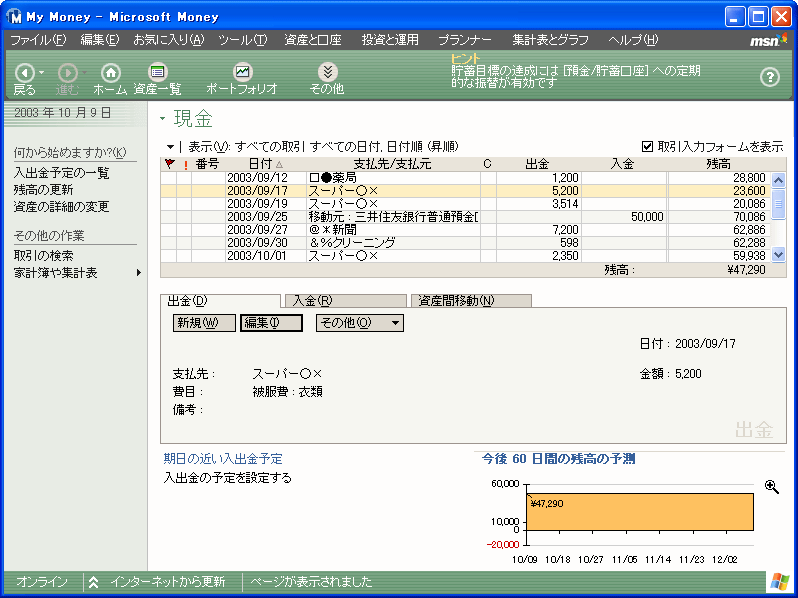
Task: Open 投資と運用 menu
Action: click(390, 40)
